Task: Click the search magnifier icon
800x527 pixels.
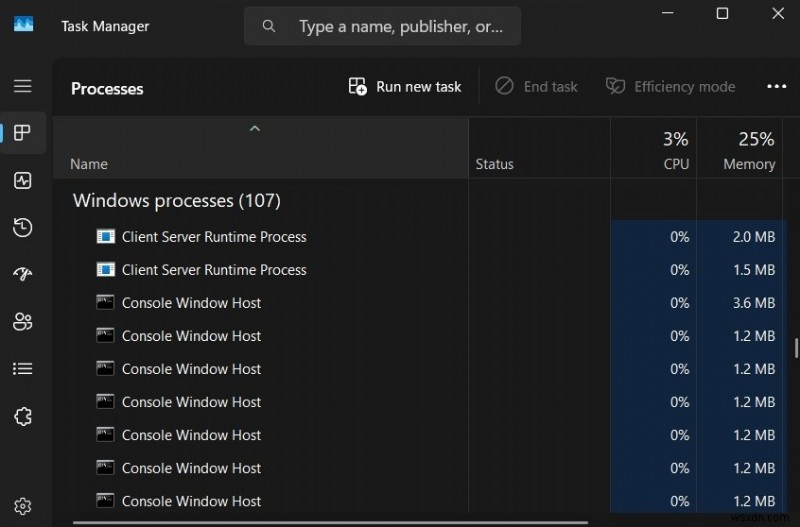Action: [269, 26]
